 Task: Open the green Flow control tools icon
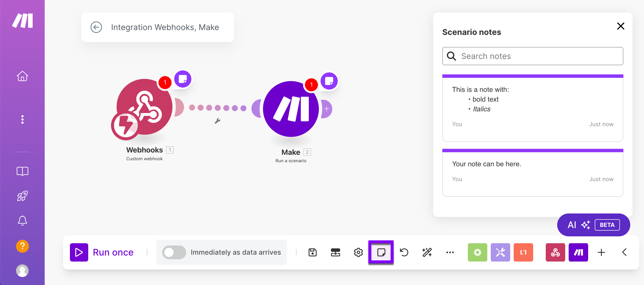[478, 252]
